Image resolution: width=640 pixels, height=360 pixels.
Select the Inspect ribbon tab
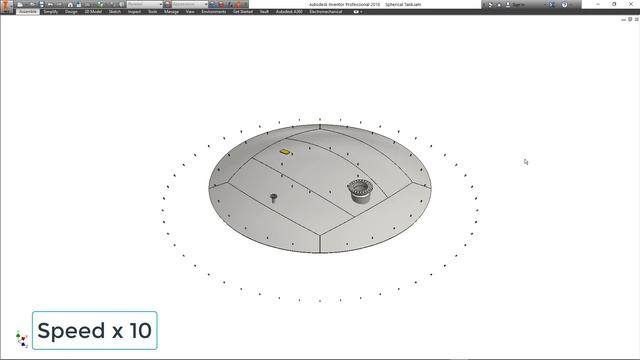134,12
